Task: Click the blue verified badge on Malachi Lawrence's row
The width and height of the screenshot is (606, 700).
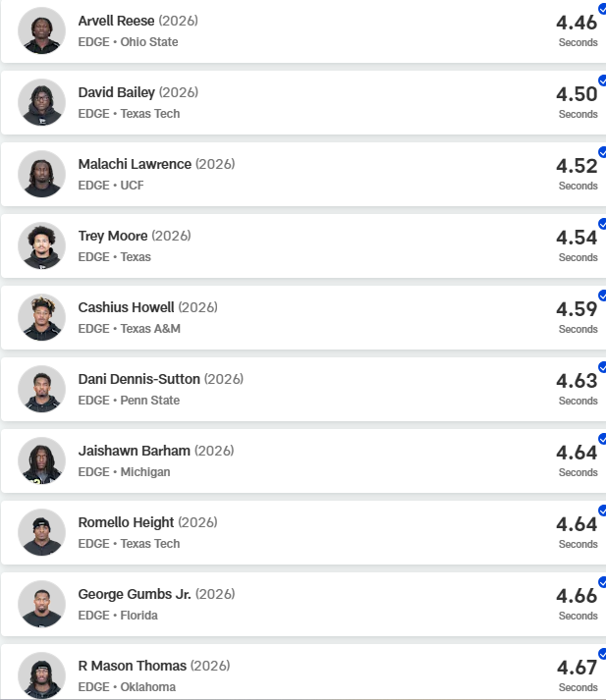Action: coord(602,152)
